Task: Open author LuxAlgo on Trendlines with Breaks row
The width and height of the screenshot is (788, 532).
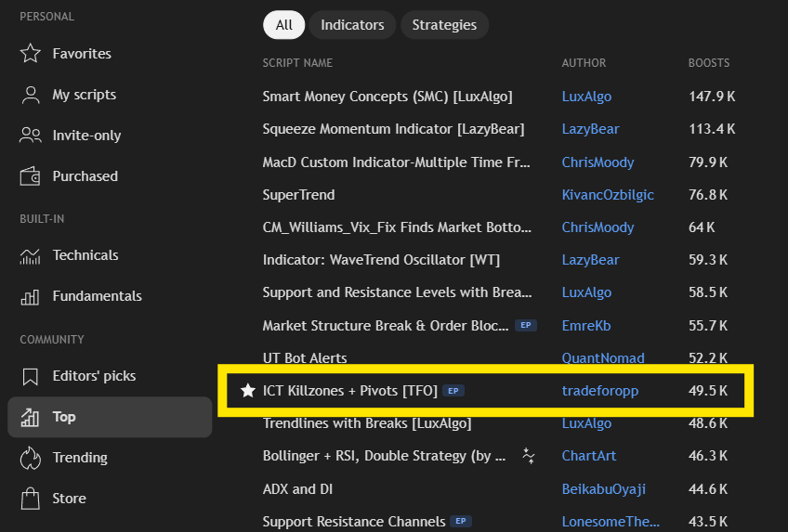Action: 586,423
